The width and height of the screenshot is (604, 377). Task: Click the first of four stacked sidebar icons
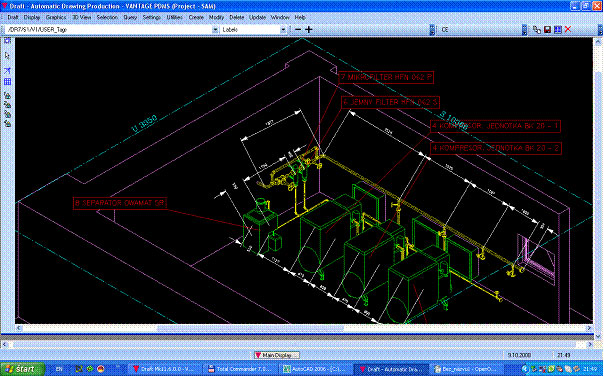click(x=7, y=95)
